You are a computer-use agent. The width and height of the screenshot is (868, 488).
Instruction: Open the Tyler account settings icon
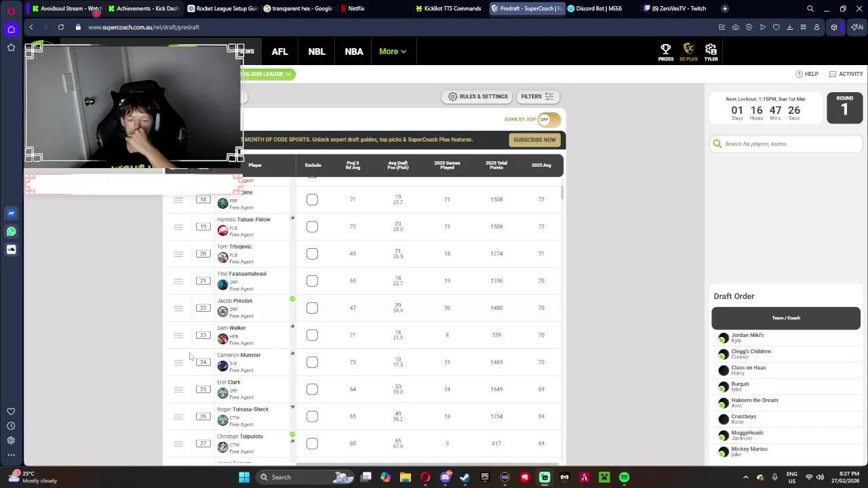(x=711, y=52)
